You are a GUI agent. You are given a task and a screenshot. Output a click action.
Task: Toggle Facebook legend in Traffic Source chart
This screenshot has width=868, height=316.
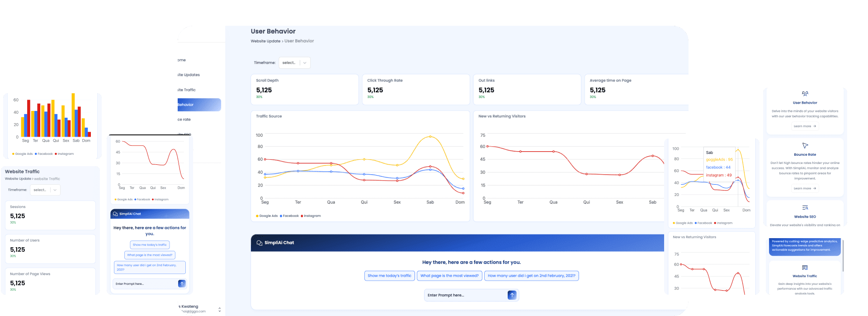[290, 216]
